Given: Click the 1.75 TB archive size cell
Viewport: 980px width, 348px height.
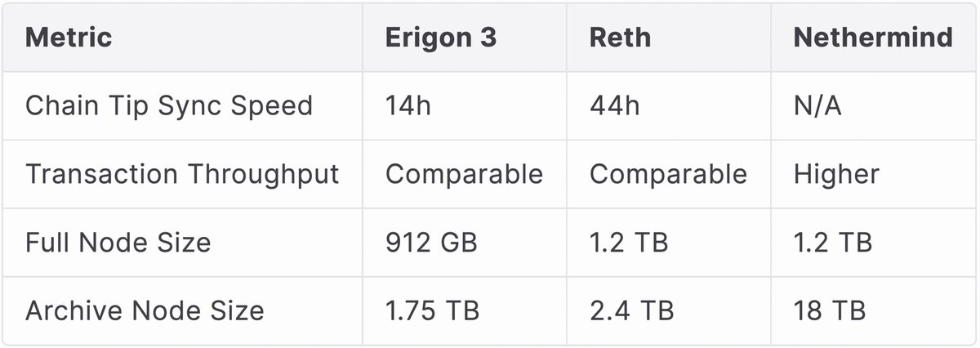Looking at the screenshot, I should pyautogui.click(x=433, y=310).
